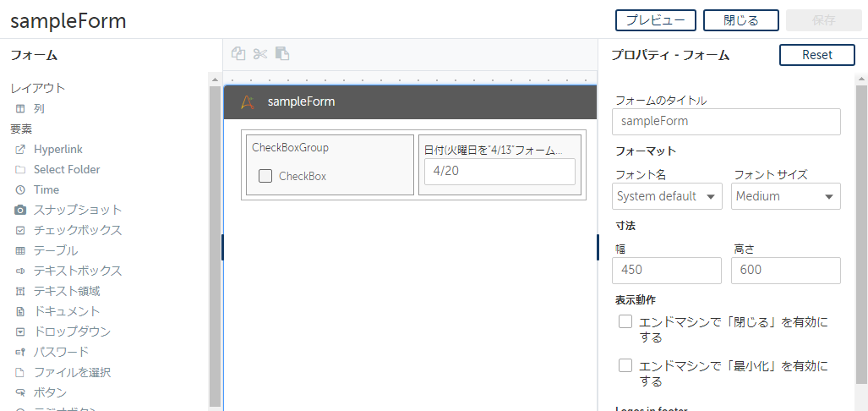Click the scissors cut icon
The width and height of the screenshot is (868, 411).
[260, 54]
